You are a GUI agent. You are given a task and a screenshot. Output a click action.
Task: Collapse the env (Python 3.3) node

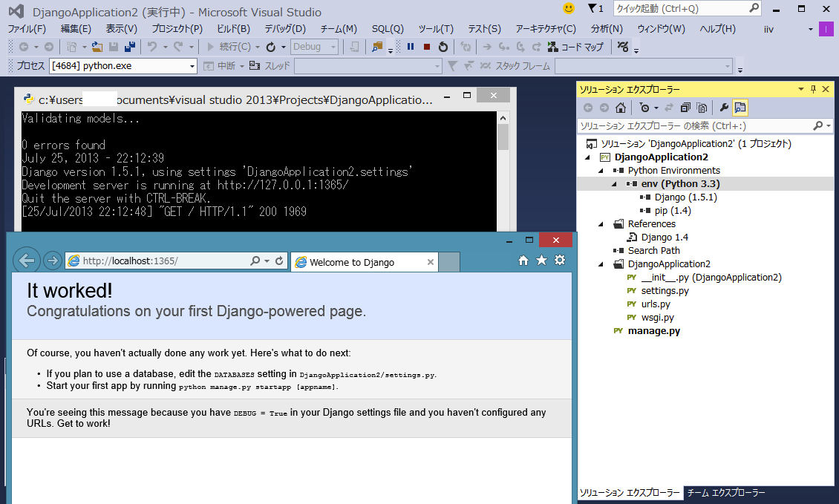pos(615,184)
